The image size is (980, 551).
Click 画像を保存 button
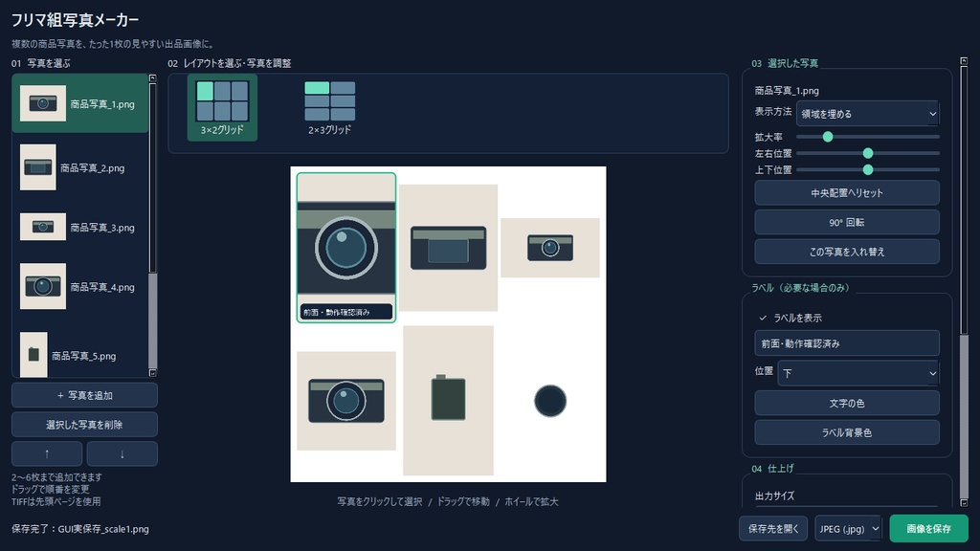(928, 529)
